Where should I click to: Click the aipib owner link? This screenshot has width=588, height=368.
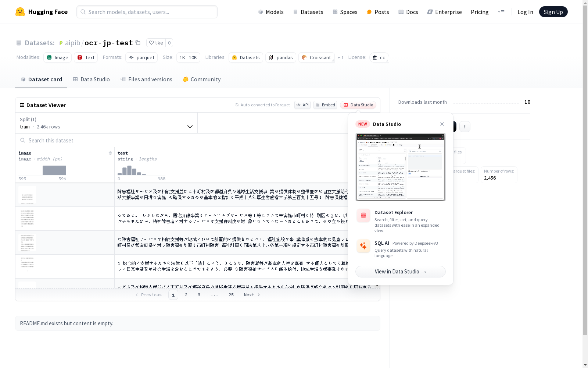[x=72, y=43]
